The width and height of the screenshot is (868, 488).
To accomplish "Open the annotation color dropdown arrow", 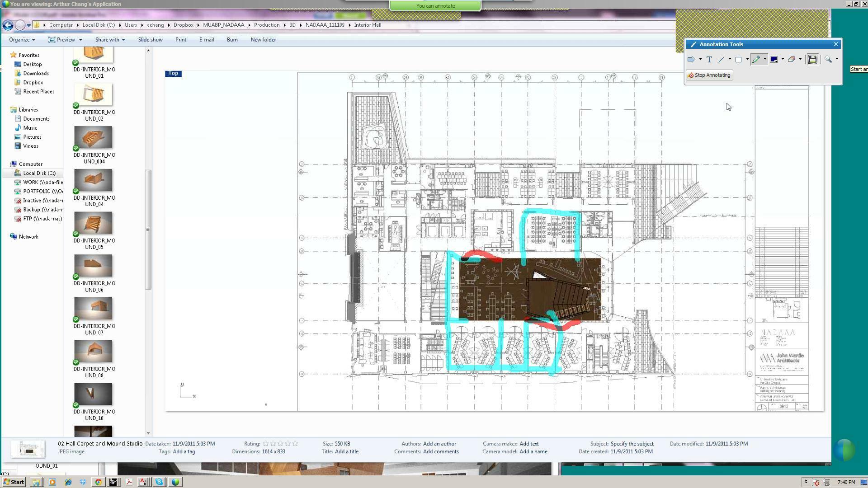I will click(783, 59).
